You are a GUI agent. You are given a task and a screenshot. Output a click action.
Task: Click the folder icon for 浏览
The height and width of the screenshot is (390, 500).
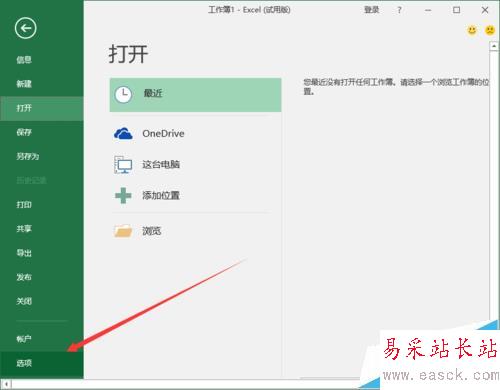(123, 231)
